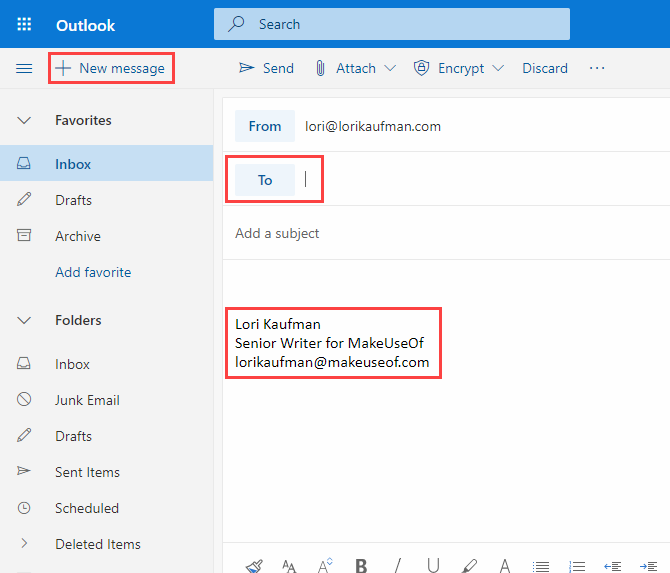Open the Sent Items folder
Screen dimensions: 670x573
(87, 472)
